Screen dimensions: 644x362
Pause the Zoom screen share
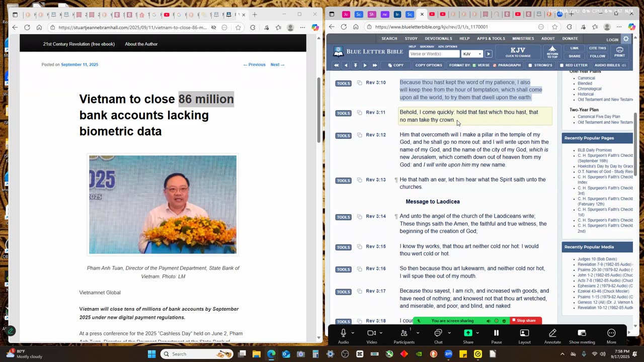click(496, 333)
